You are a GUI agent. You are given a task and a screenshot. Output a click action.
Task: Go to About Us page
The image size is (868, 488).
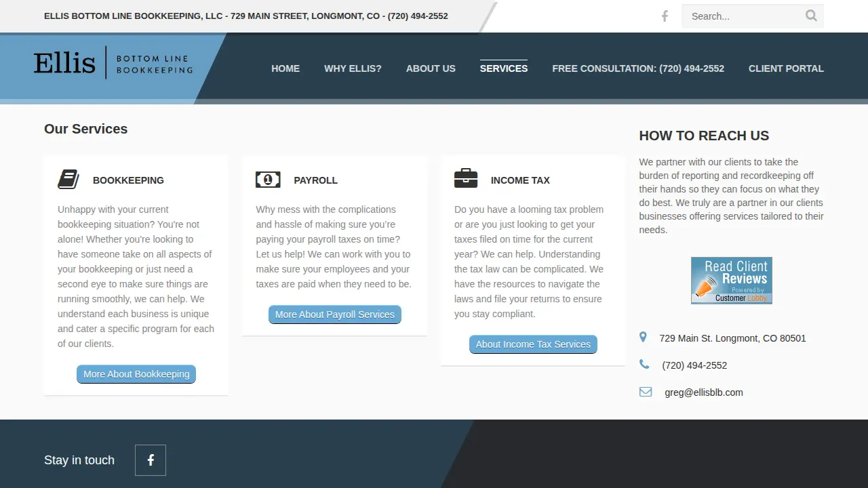431,68
